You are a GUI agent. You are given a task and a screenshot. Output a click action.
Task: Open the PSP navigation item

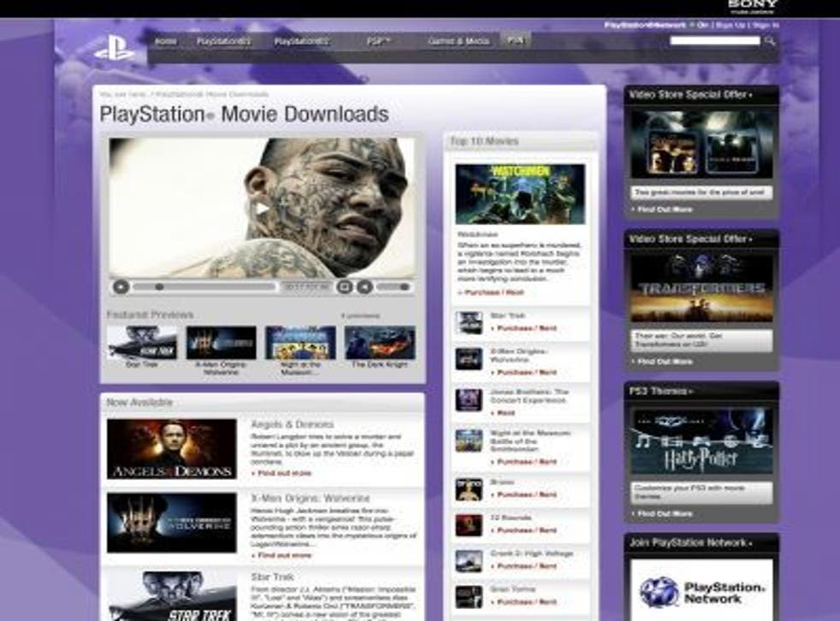[379, 41]
